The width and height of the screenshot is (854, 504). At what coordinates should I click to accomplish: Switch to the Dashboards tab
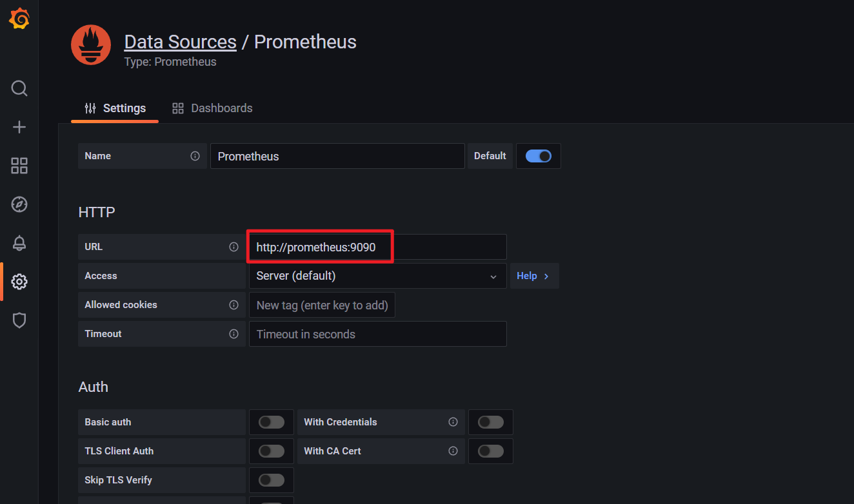(x=212, y=108)
